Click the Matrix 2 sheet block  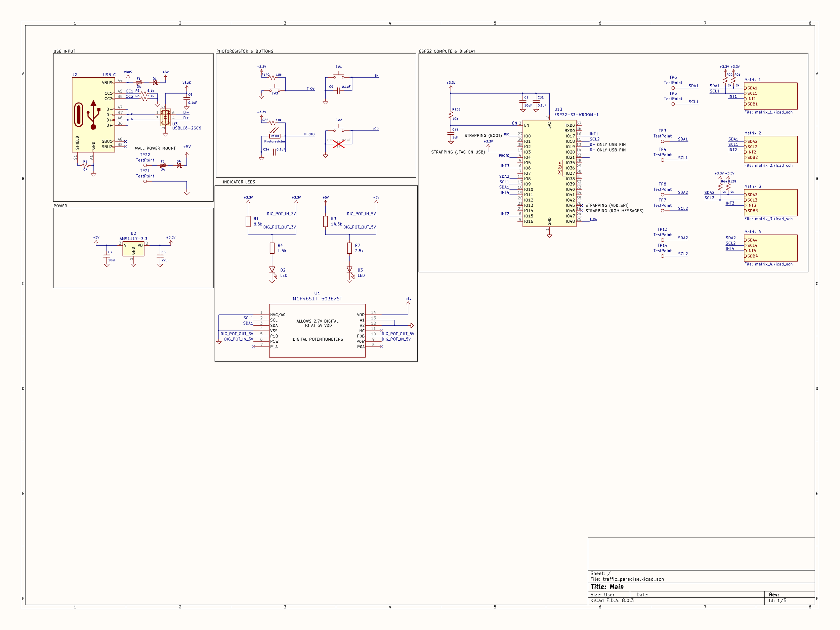tap(771, 149)
